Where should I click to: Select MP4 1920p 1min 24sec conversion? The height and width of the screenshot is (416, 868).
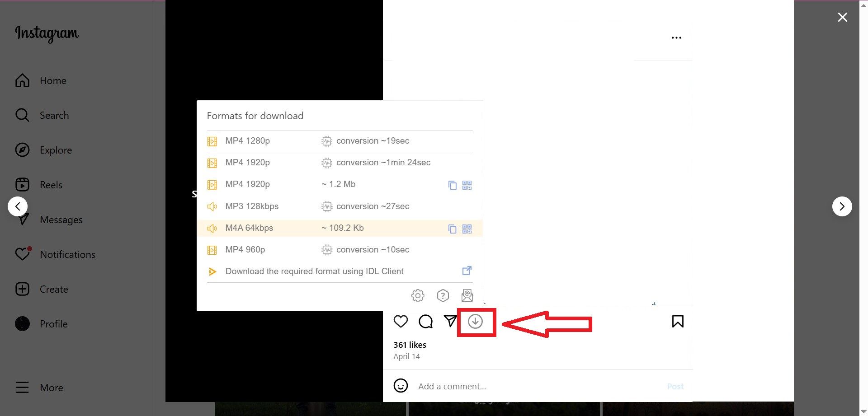(x=340, y=163)
